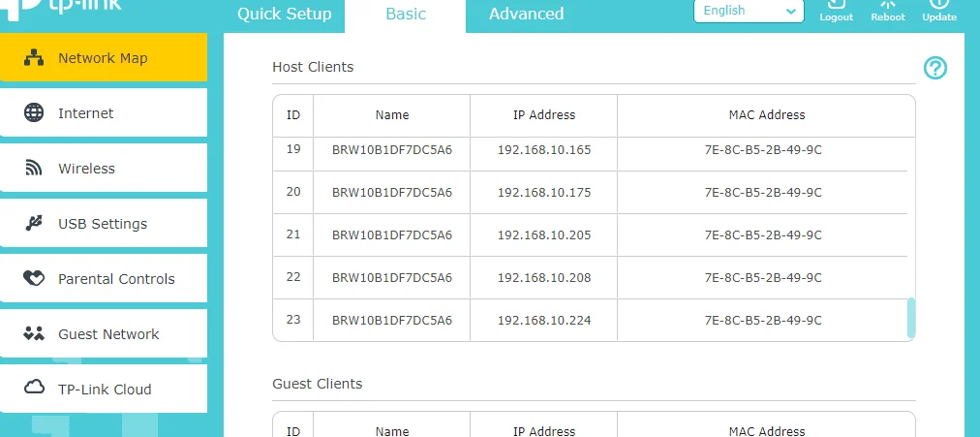
Task: Open the Network Map sidebar item
Action: tap(103, 58)
